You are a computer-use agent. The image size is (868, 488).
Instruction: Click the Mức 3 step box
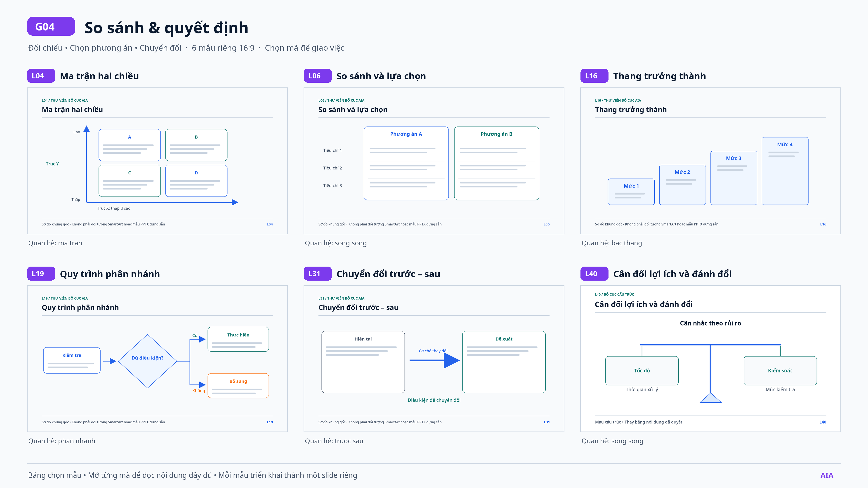(x=734, y=178)
